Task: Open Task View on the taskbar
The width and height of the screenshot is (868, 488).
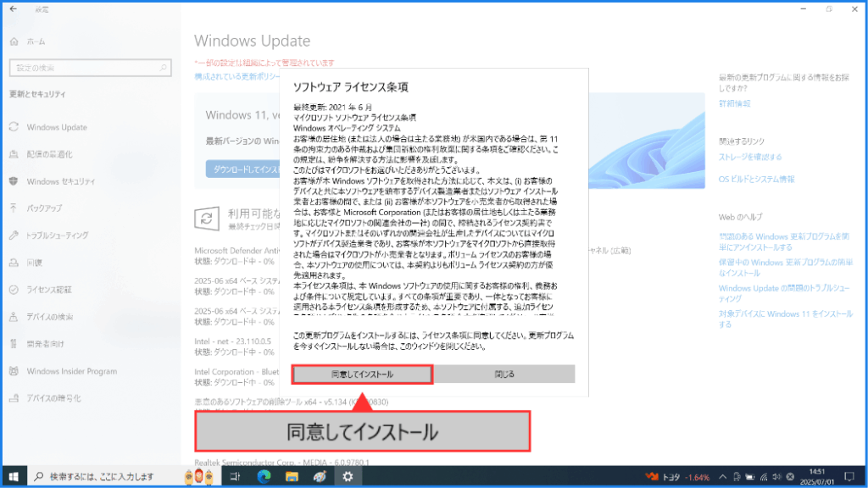Action: click(236, 476)
